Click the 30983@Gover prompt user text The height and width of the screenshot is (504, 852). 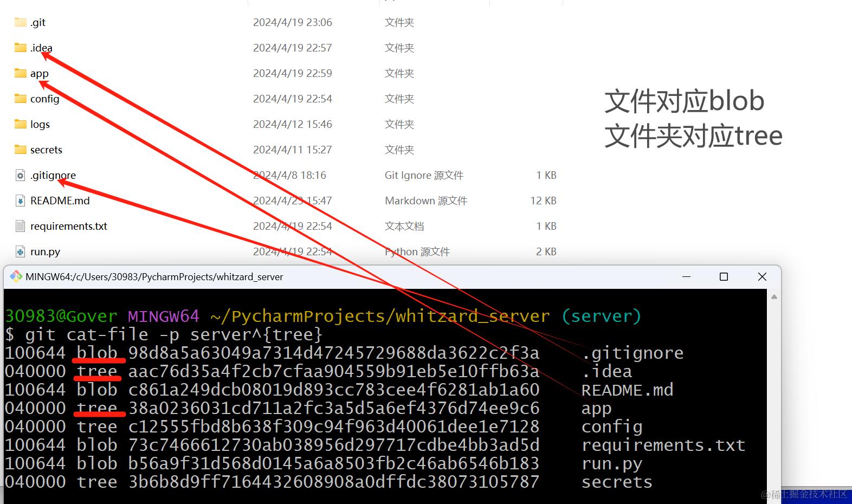pos(61,316)
